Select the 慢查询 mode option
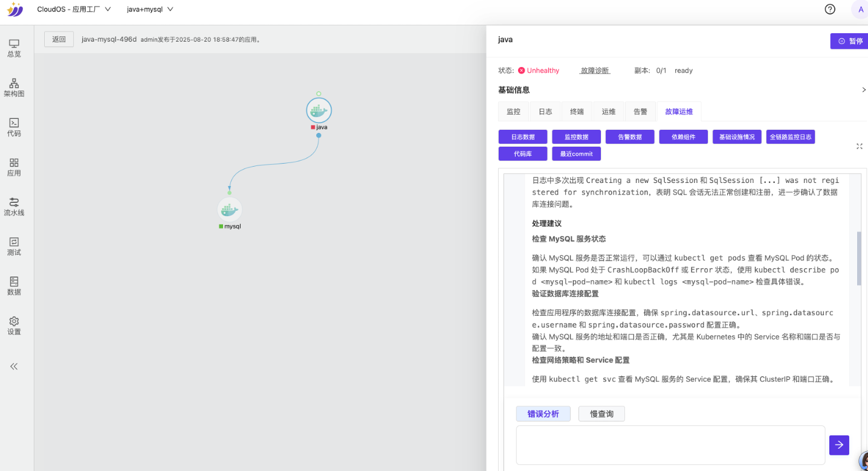868x471 pixels. pos(601,414)
